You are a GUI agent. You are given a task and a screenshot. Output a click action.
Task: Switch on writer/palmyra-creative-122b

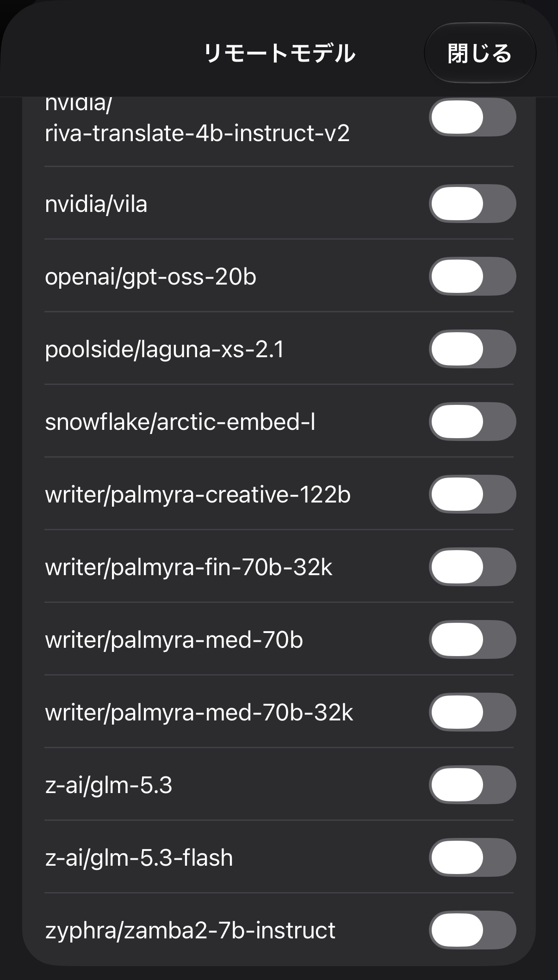472,494
